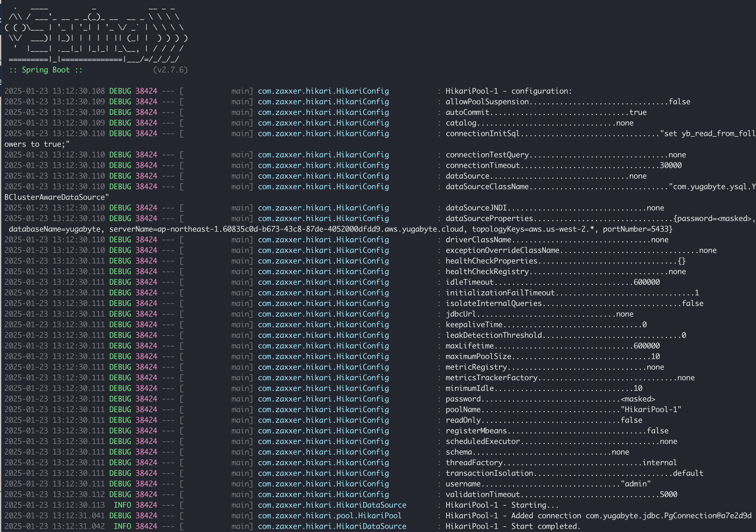The height and width of the screenshot is (532, 756).
Task: Click the 'jdbcUrl' none entry
Action: coord(539,314)
